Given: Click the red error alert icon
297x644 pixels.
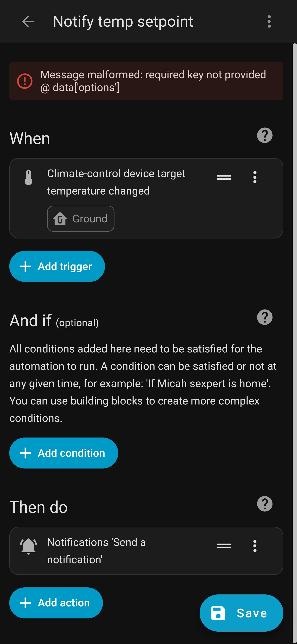Looking at the screenshot, I should [x=25, y=81].
